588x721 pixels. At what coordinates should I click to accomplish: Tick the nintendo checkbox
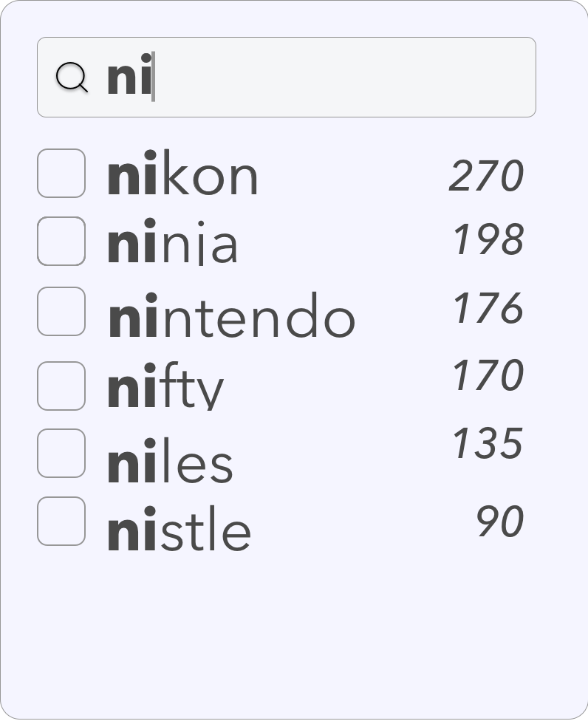click(61, 311)
